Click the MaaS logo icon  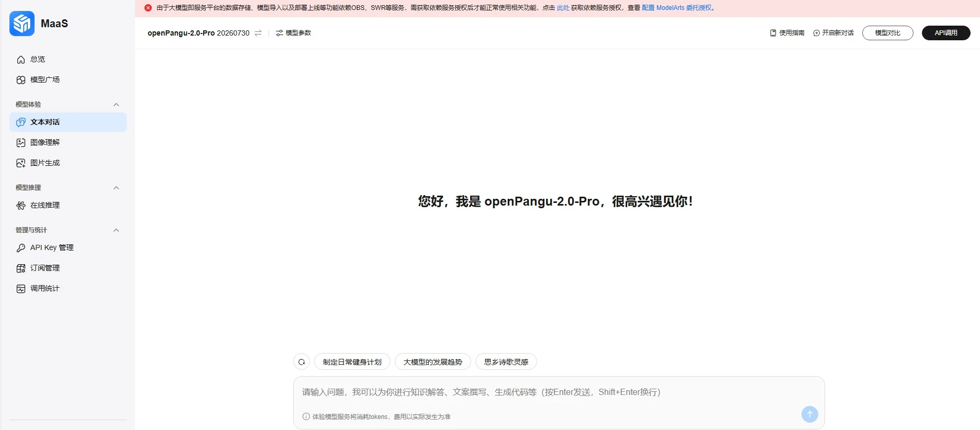pyautogui.click(x=22, y=24)
